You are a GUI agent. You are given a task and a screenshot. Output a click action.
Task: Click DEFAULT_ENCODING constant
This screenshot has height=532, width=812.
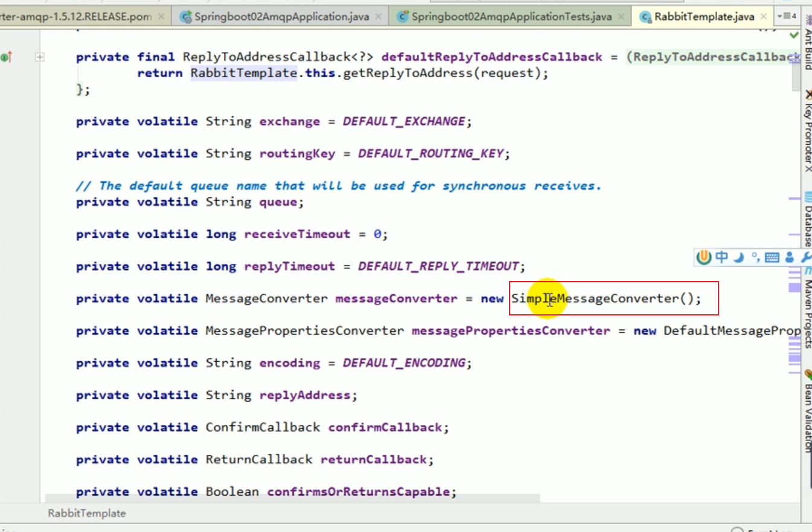click(404, 363)
